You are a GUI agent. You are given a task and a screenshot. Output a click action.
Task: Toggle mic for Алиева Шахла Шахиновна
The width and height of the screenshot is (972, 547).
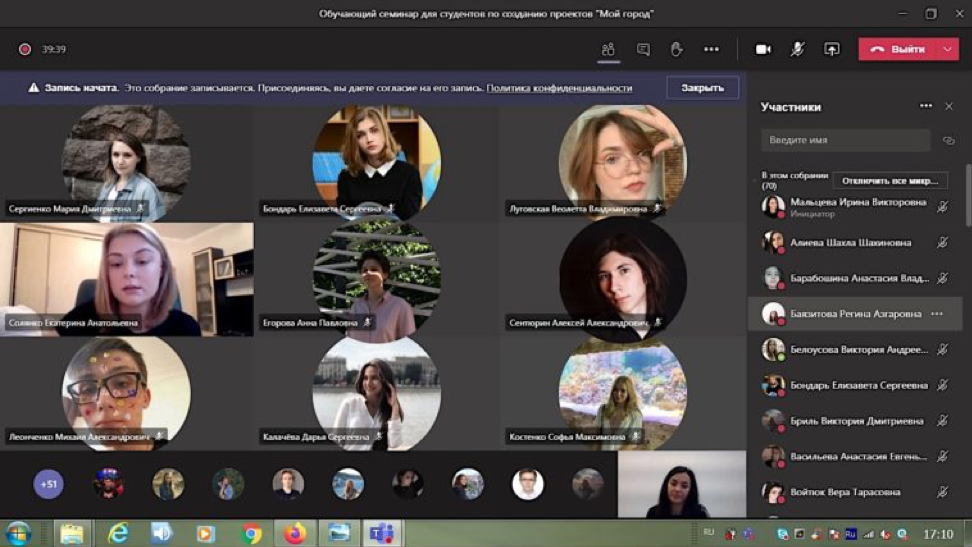[x=942, y=243]
